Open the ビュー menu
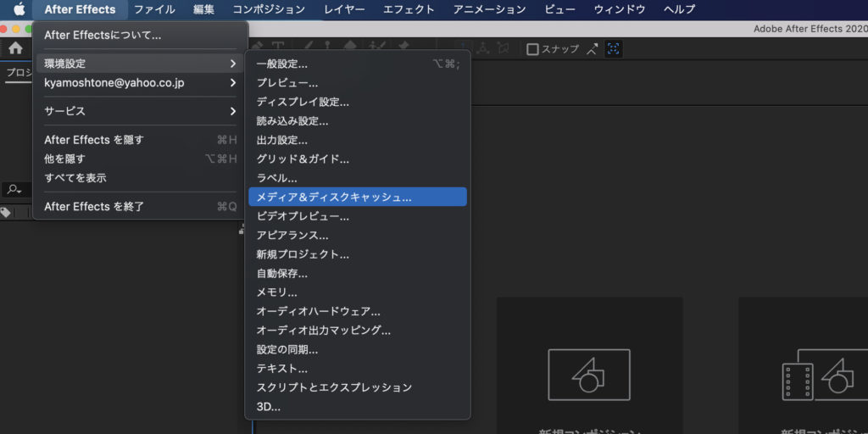Image resolution: width=868 pixels, height=434 pixels. (x=560, y=9)
